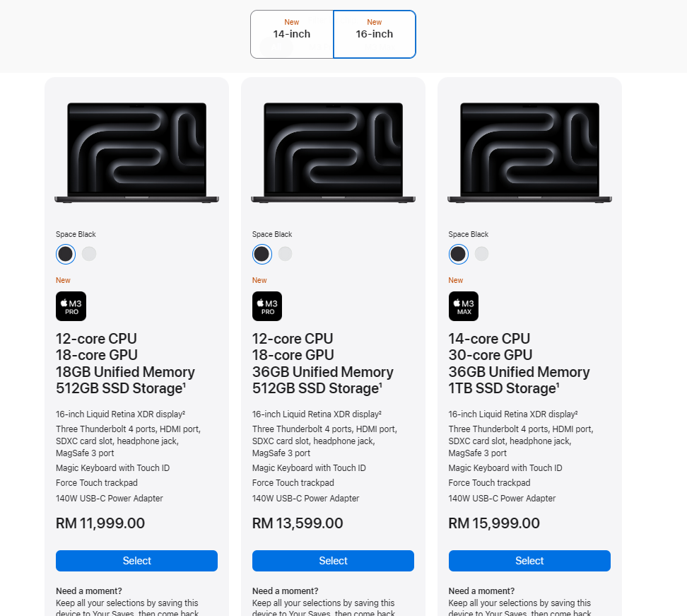Image resolution: width=687 pixels, height=616 pixels.
Task: Click the "14-core CPU" heading text
Action: tap(489, 339)
